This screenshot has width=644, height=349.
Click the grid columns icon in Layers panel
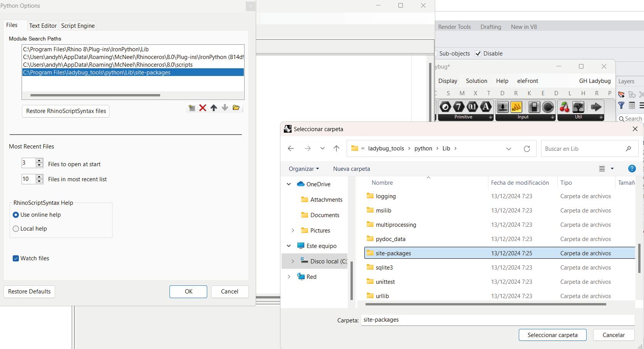[632, 105]
